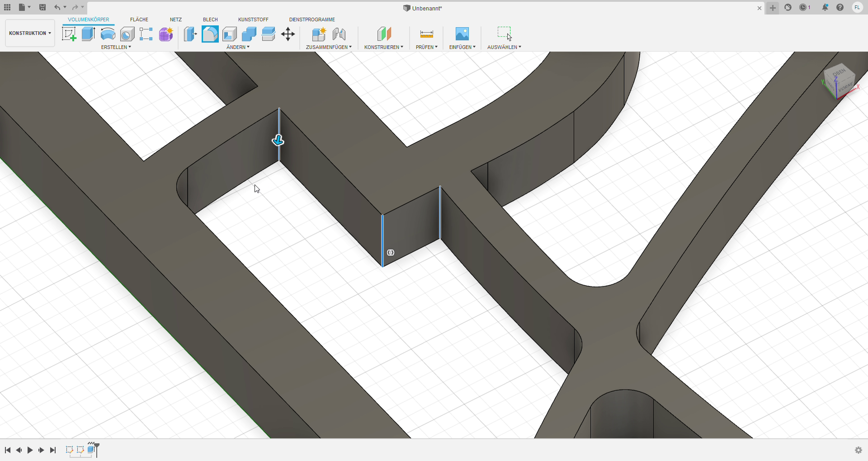Image resolution: width=868 pixels, height=461 pixels.
Task: Expand the ERSTELLEN dropdown menu
Action: point(116,47)
